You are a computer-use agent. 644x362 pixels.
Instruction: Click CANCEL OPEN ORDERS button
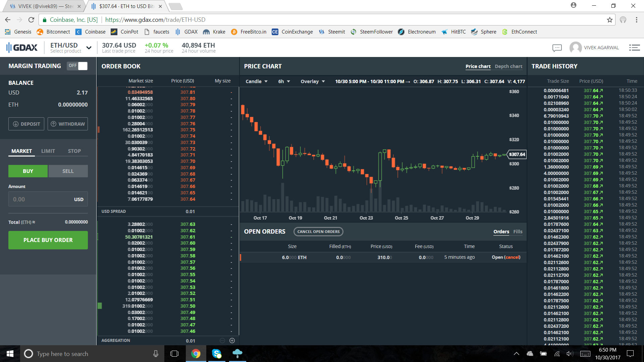318,232
